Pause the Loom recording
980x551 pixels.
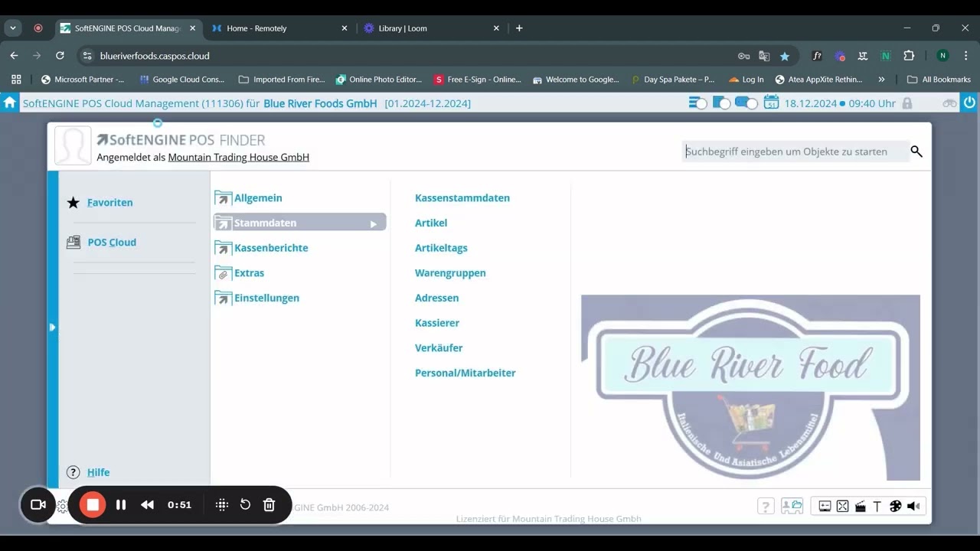tap(121, 505)
